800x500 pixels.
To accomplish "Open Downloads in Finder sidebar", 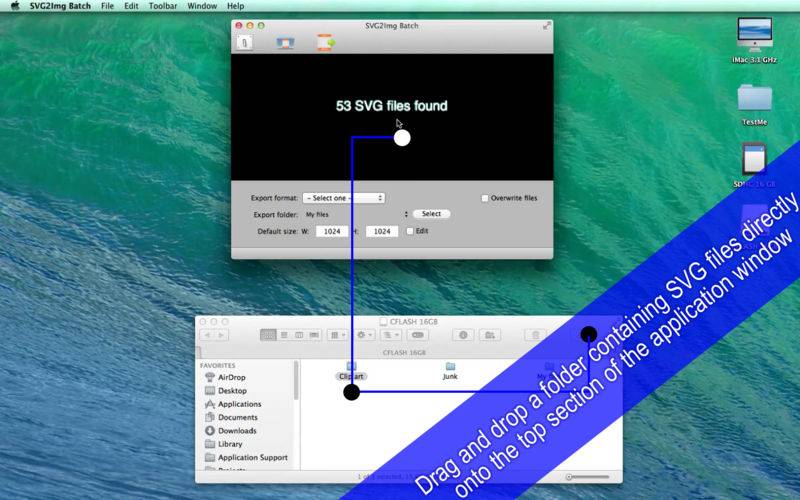I will click(x=230, y=430).
